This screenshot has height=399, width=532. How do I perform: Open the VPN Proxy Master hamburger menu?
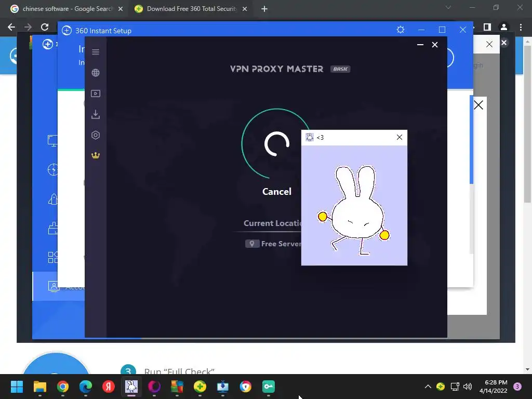pyautogui.click(x=96, y=52)
